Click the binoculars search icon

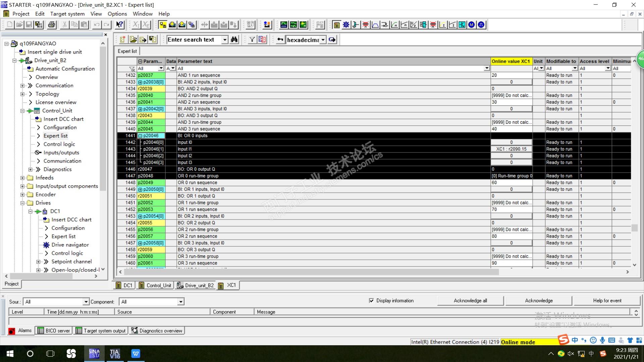click(234, 40)
